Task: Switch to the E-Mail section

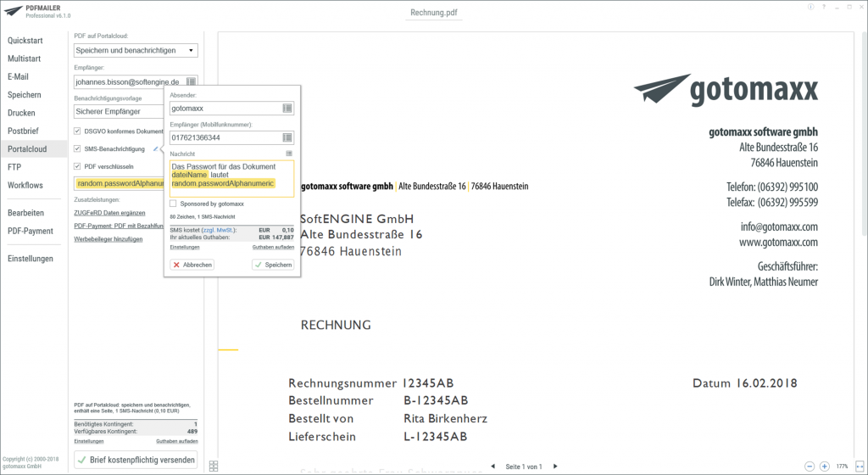Action: [18, 77]
